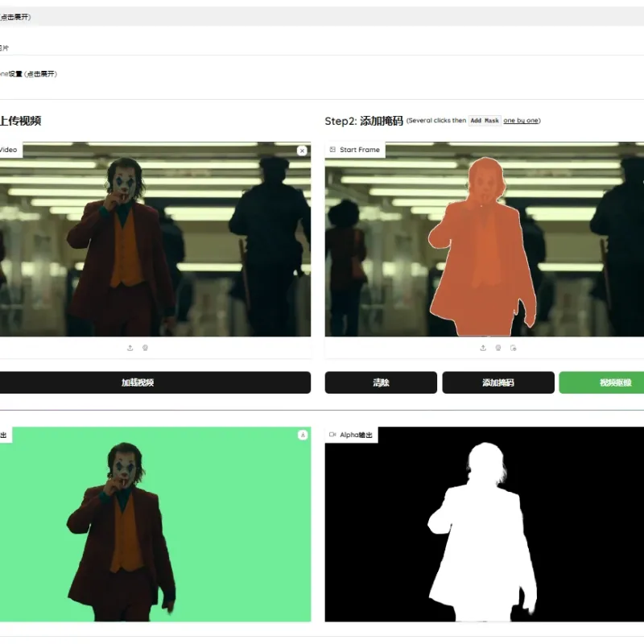644x644 pixels.
Task: Click upload icon under Start Frame image
Action: point(483,348)
